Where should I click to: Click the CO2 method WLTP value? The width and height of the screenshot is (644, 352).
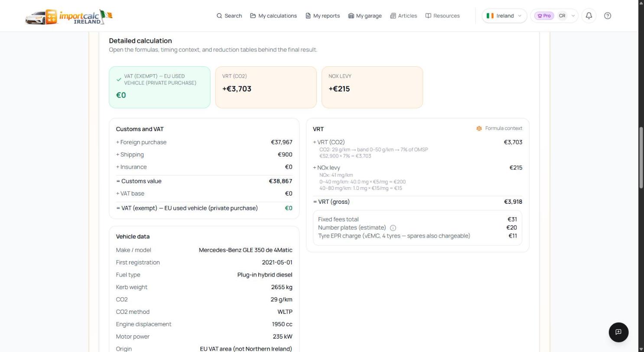pyautogui.click(x=285, y=312)
